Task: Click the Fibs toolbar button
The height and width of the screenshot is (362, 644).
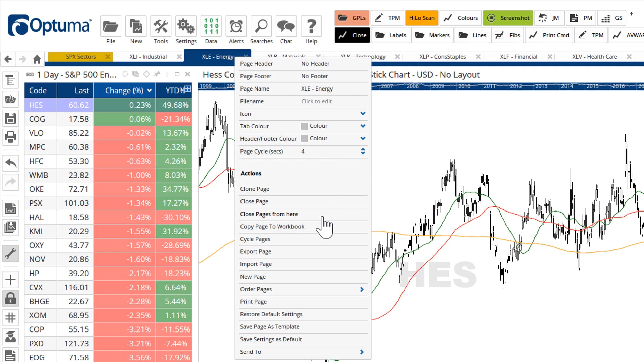Action: click(x=507, y=35)
